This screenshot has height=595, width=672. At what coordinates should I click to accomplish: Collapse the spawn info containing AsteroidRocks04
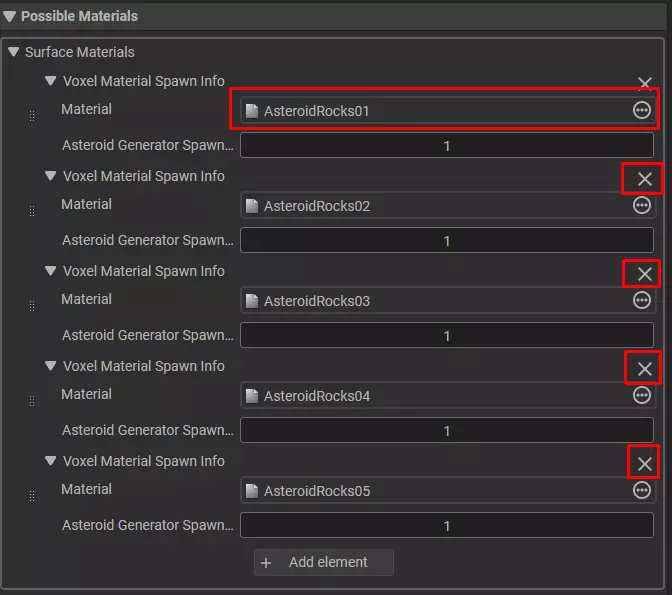pos(51,367)
